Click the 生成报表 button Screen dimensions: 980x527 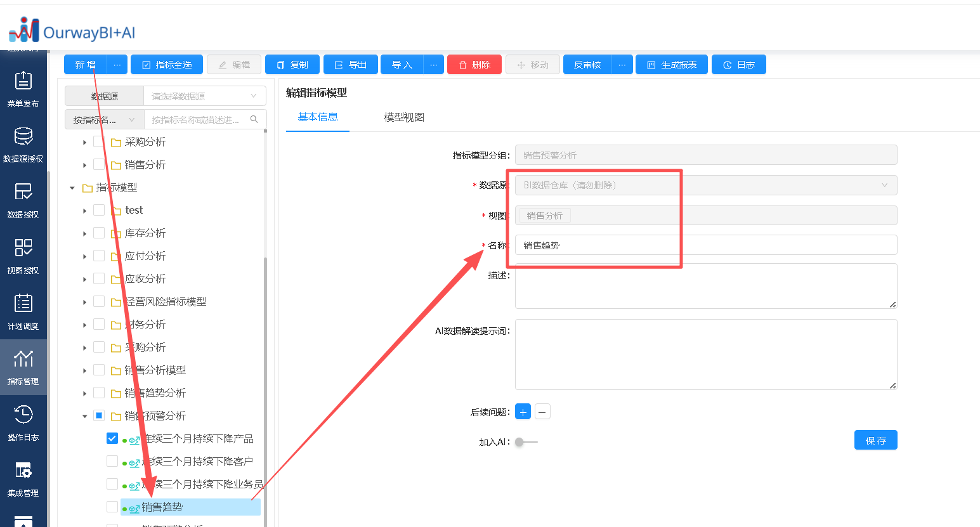(x=672, y=65)
